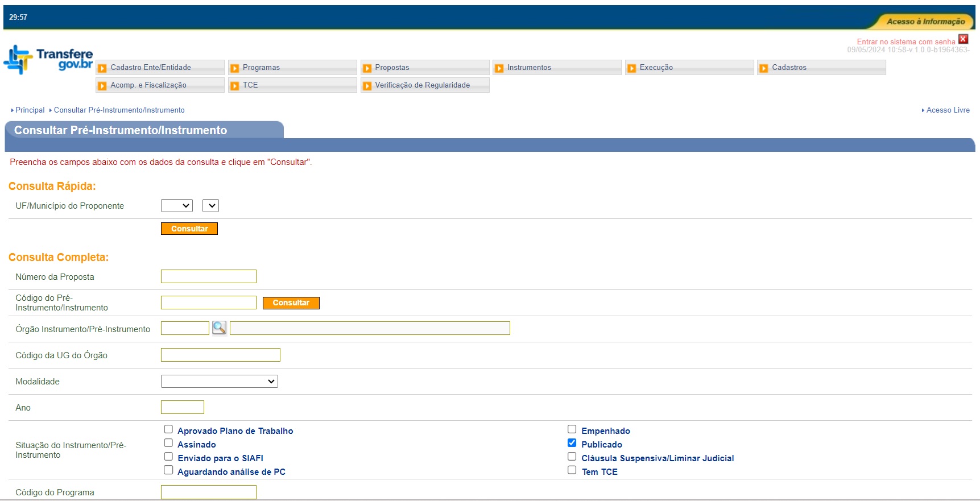Viewport: 980px width, 501px height.
Task: Click the orange arrow icon beside Propostas
Action: (x=367, y=68)
